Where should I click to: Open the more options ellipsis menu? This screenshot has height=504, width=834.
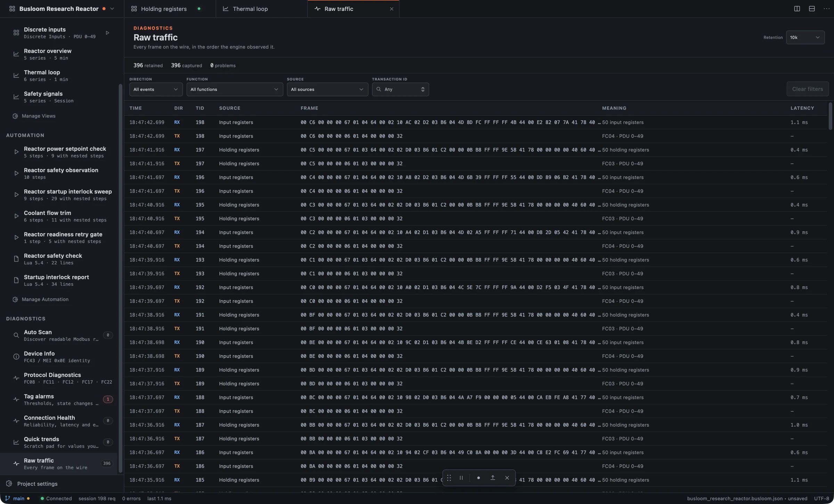coord(826,9)
